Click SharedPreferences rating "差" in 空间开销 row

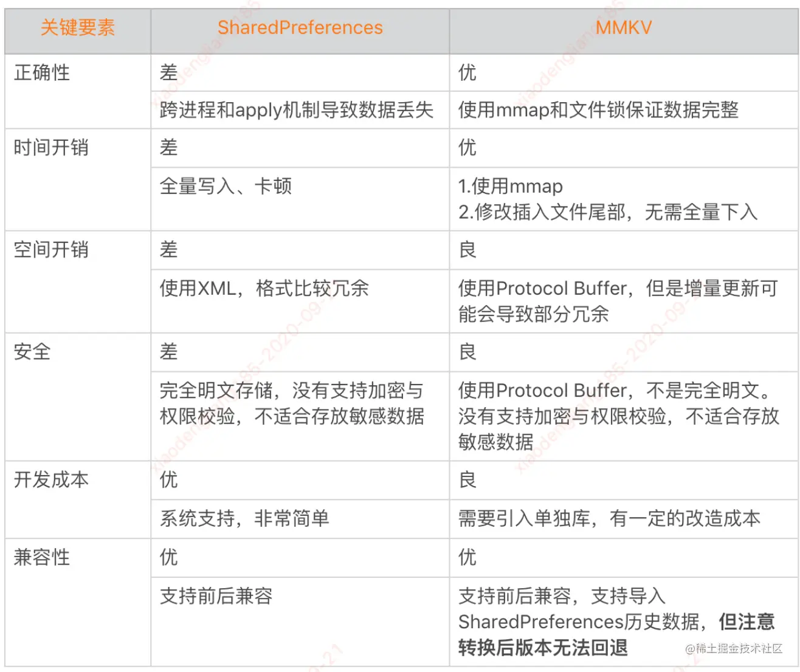tap(300, 250)
